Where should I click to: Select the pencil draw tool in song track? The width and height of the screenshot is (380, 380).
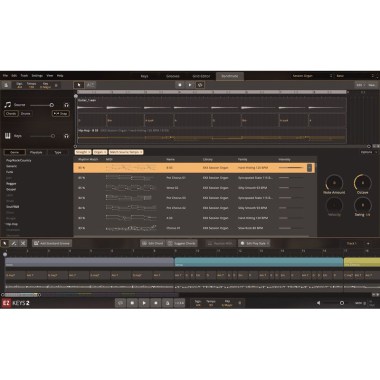(x=14, y=243)
